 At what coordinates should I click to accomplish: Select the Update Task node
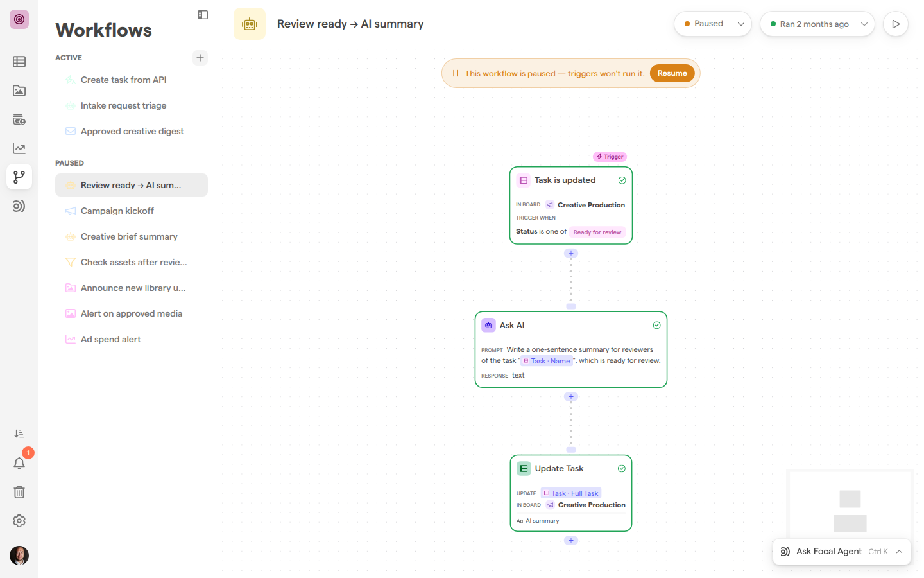point(571,493)
